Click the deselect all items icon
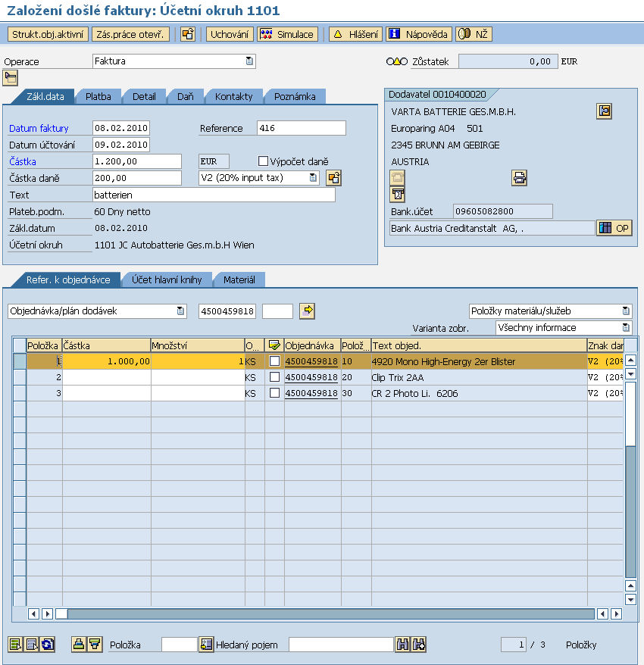Screen dimensions: 644x665 click(31, 645)
